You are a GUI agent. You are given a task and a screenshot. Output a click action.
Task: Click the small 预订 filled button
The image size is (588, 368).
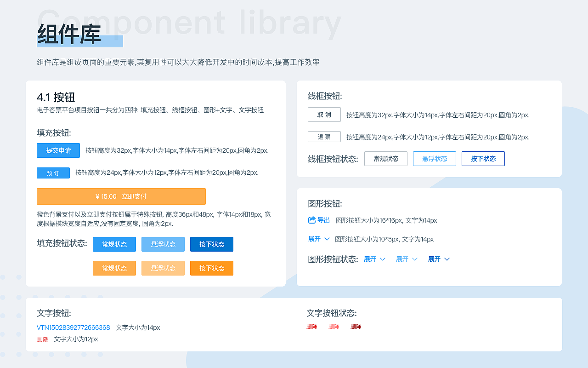53,173
